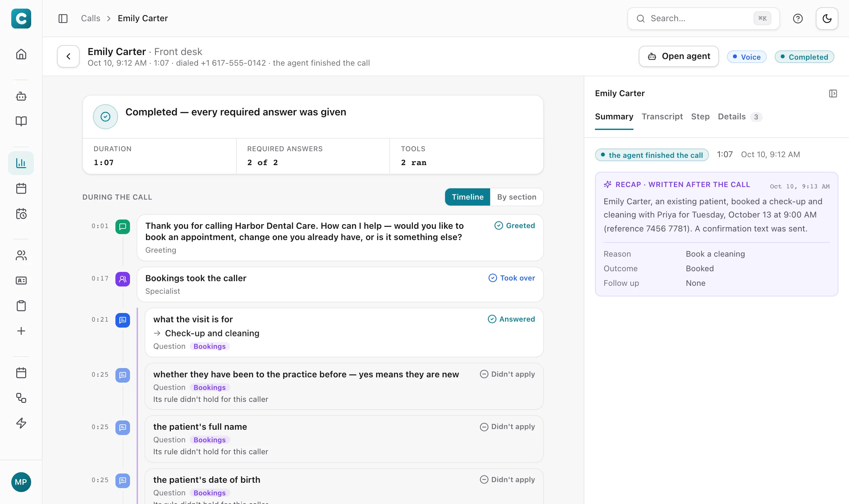Open the ID card sidebar icon
This screenshot has width=849, height=504.
(x=21, y=281)
